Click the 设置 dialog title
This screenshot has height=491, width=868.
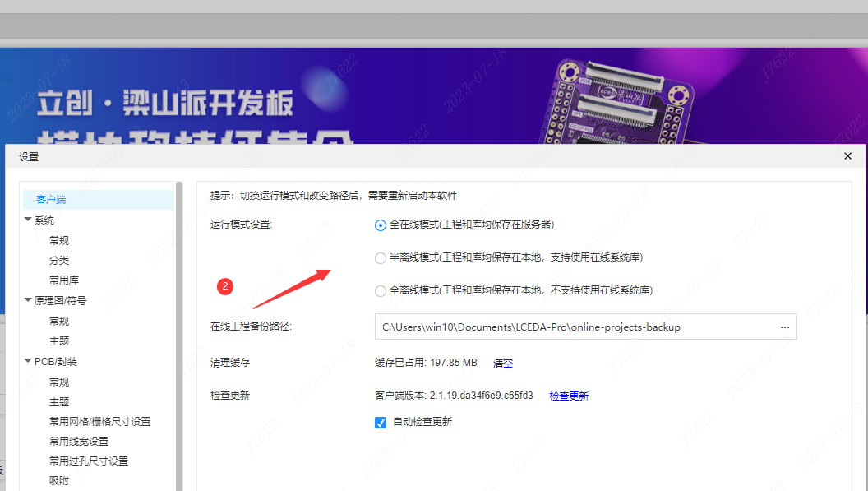click(x=29, y=157)
